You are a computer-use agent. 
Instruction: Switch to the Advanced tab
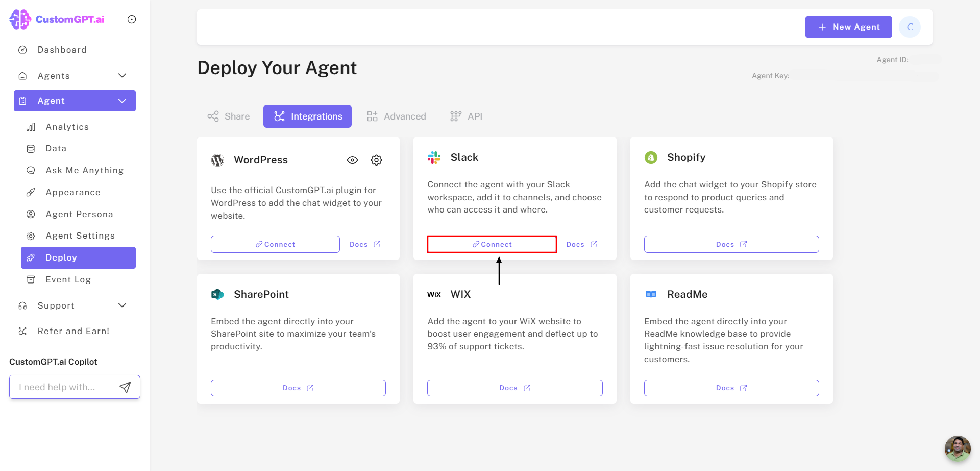(396, 116)
